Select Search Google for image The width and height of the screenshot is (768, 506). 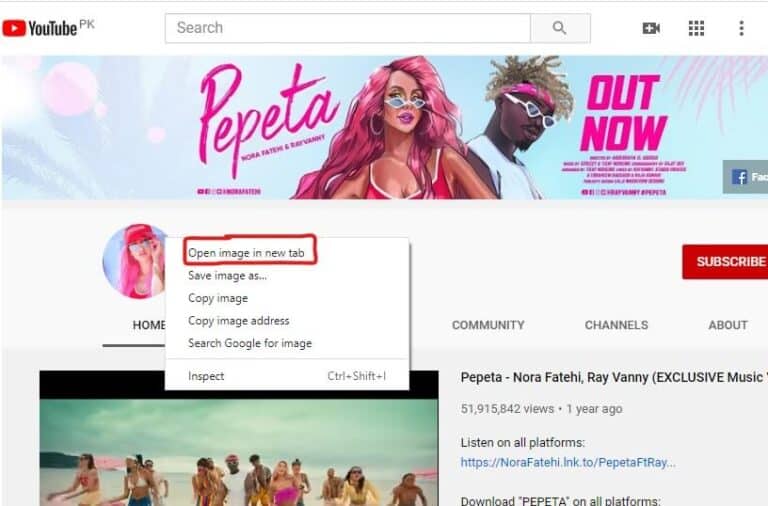(250, 343)
